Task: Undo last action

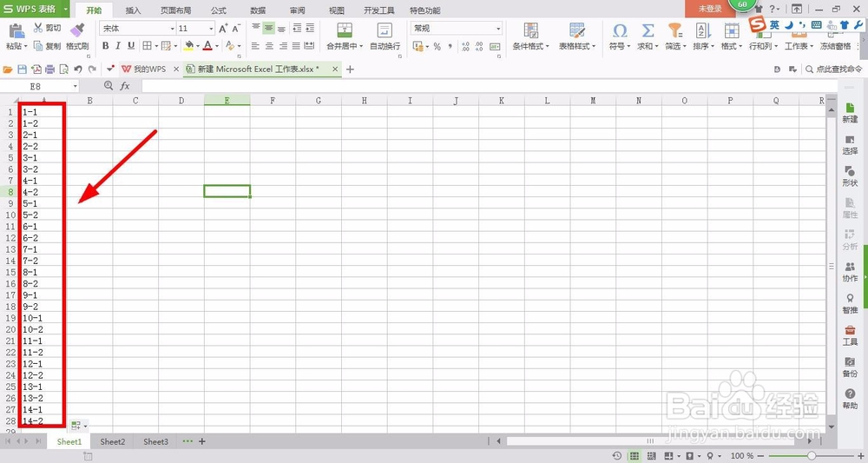Action: (78, 69)
